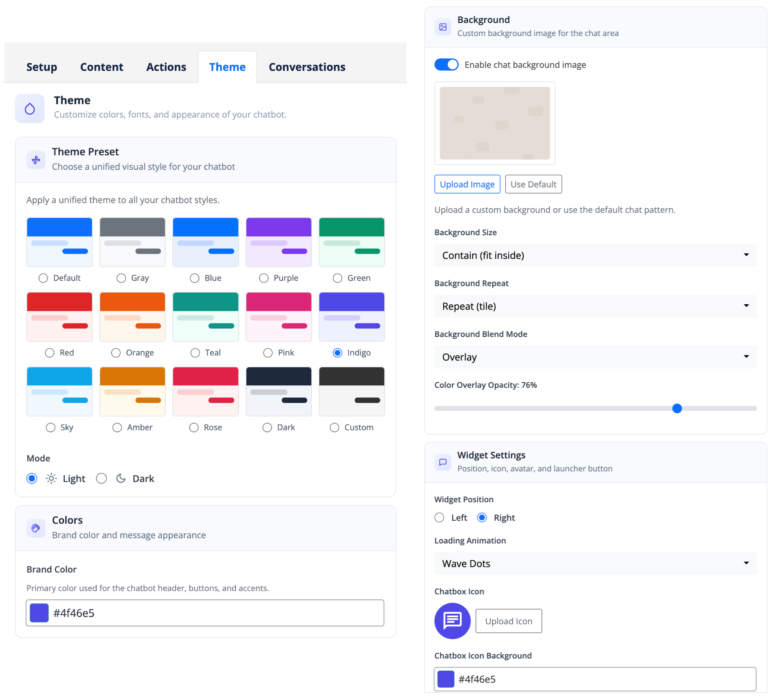Click the sun icon next to Light
This screenshot has height=700, width=775.
tap(51, 478)
